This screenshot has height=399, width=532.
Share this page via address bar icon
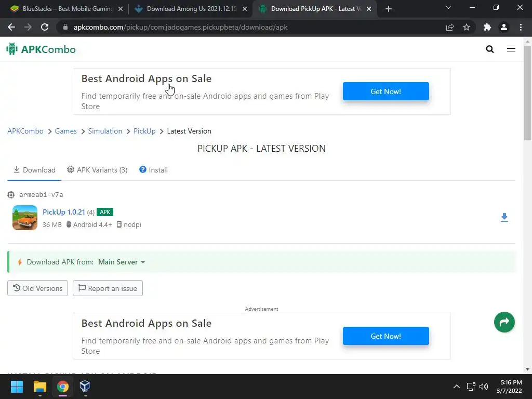pos(450,27)
